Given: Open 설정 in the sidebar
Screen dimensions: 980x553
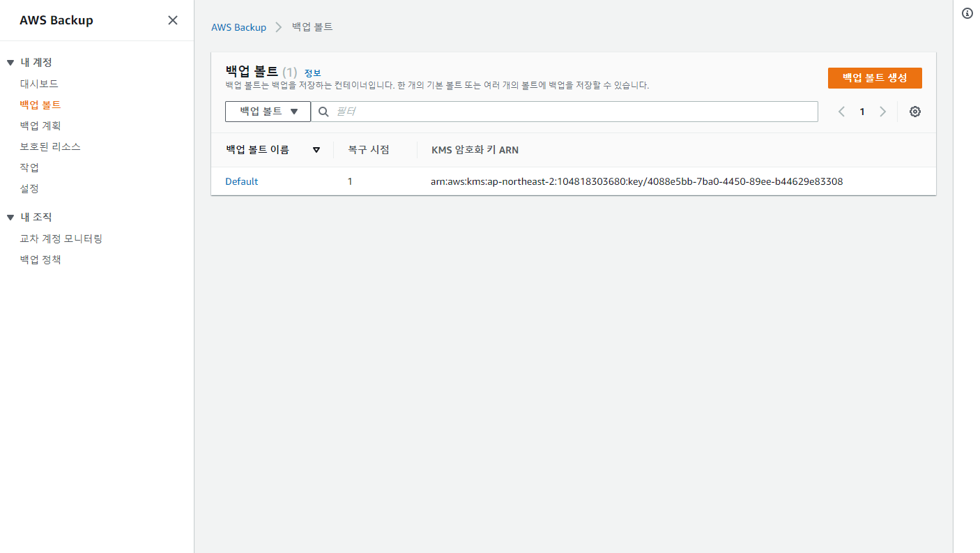Looking at the screenshot, I should tap(29, 188).
